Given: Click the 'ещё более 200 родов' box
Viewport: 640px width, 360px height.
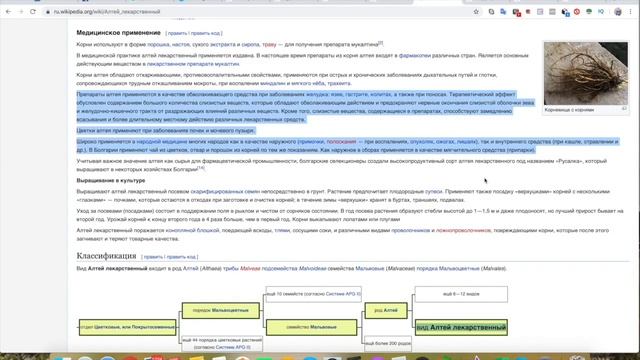Looking at the screenshot, I should pos(388,344).
